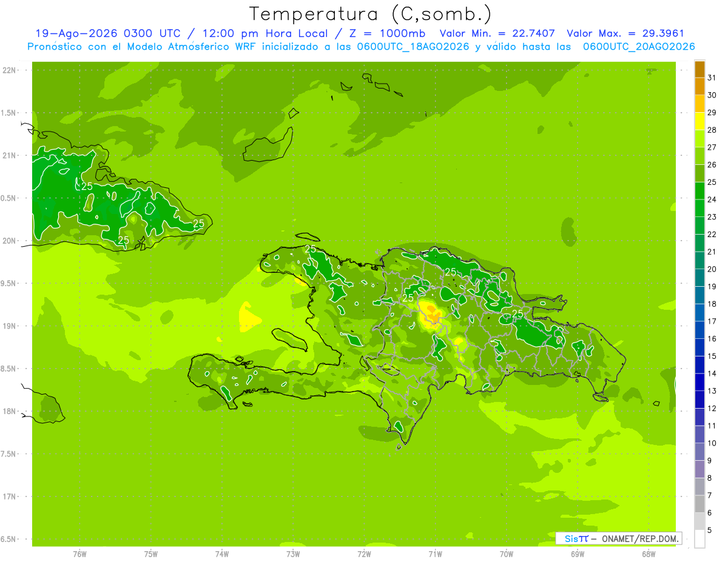Click the "0600UTC_20AGO2026" valid-until timestamp
Image resolution: width=728 pixels, height=562 pixels.
click(x=639, y=47)
